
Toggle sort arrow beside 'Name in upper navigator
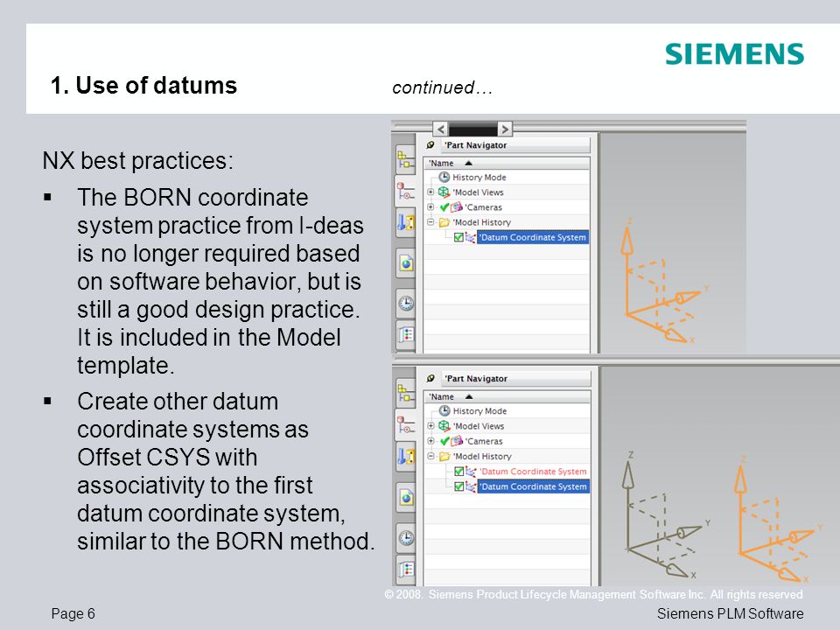pos(468,163)
